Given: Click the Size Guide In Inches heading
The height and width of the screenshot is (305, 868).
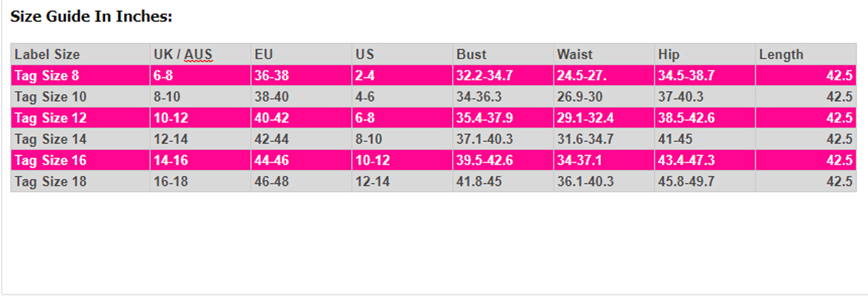Looking at the screenshot, I should [x=91, y=17].
